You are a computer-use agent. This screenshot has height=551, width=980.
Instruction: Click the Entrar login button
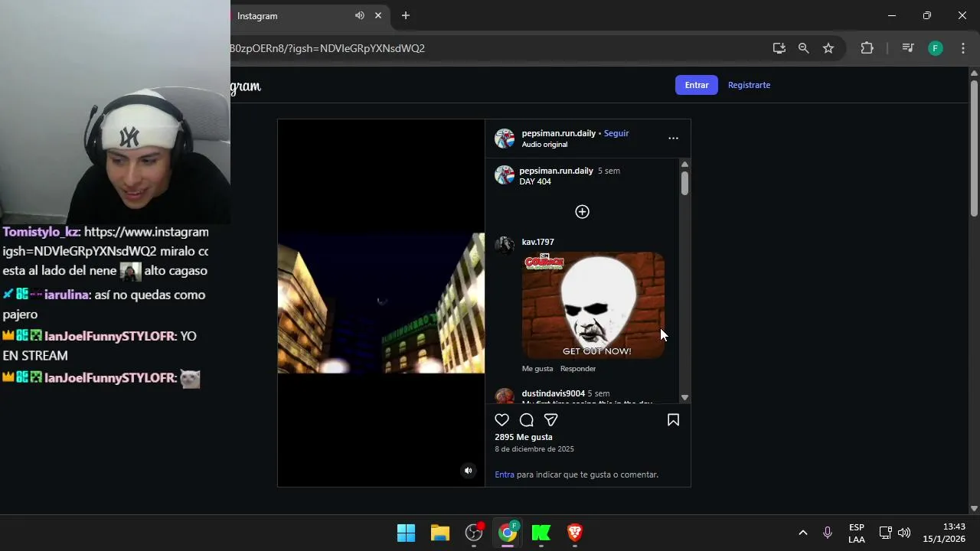[697, 85]
